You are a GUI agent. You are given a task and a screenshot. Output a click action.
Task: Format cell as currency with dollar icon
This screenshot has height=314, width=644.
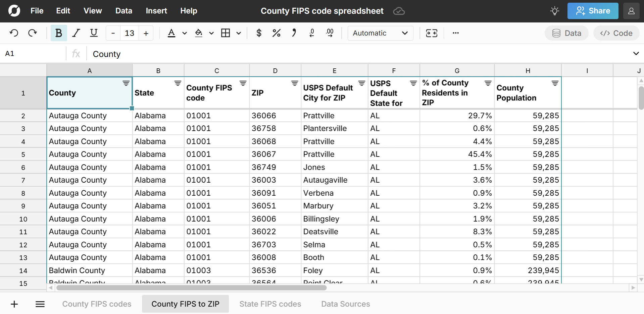click(x=259, y=33)
